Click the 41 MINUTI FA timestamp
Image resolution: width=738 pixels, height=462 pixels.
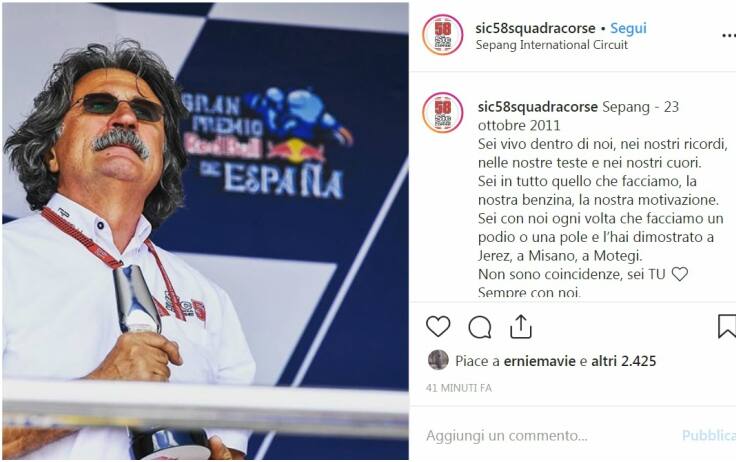click(459, 388)
